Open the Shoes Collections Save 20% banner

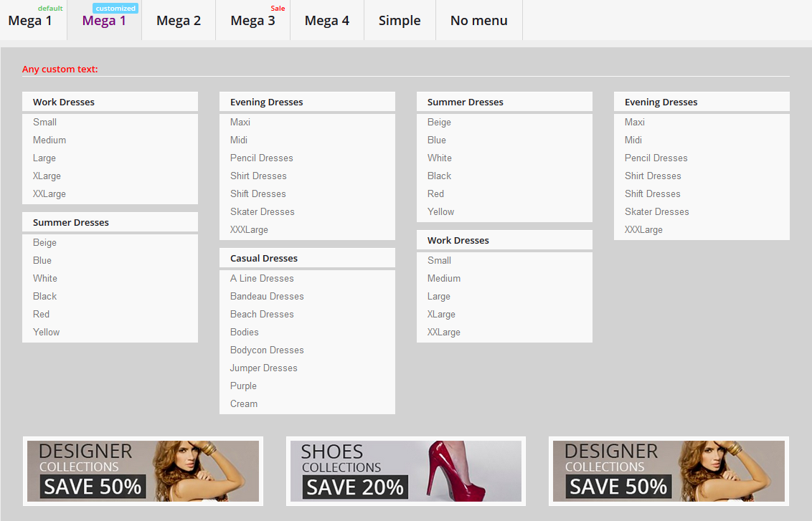406,471
